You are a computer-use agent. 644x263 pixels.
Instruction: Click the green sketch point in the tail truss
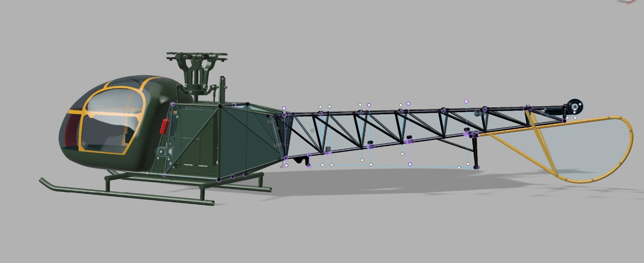point(312,131)
